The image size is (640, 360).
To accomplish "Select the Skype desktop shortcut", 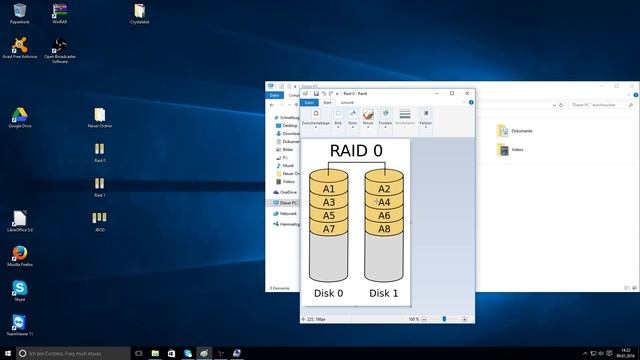I will (x=20, y=291).
